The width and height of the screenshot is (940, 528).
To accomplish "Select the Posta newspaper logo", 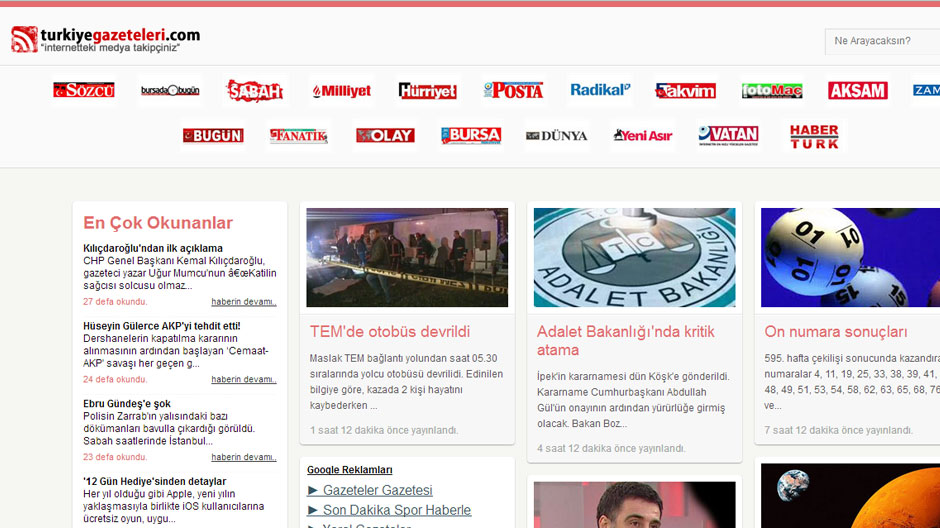I will click(513, 90).
